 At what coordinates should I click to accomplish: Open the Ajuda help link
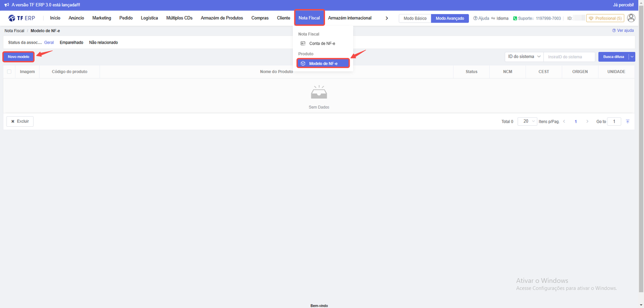click(x=481, y=18)
